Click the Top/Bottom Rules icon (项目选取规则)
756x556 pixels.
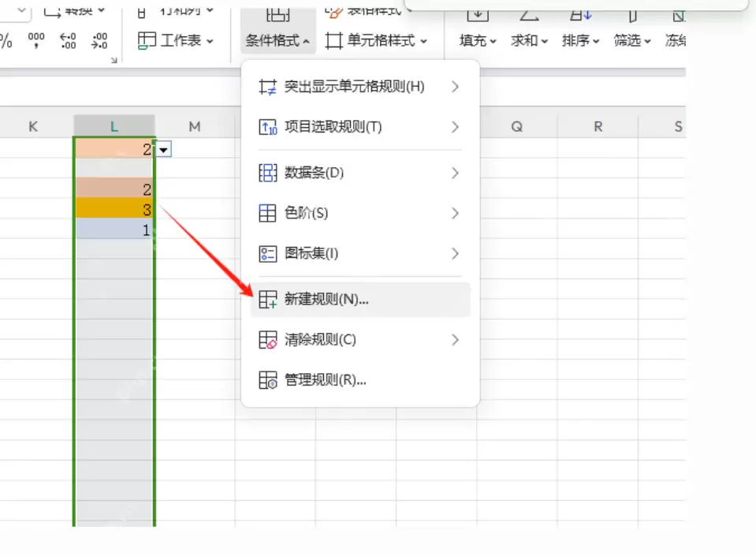pos(267,127)
